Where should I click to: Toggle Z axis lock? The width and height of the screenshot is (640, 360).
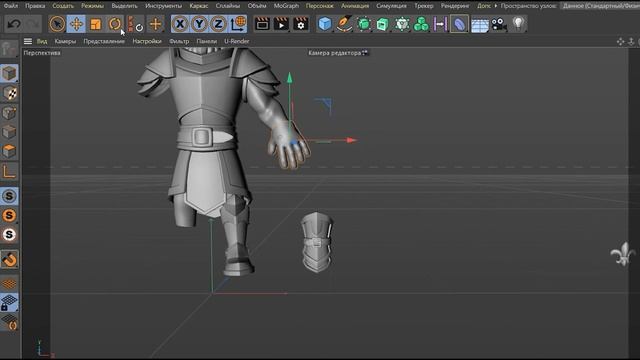tap(218, 24)
